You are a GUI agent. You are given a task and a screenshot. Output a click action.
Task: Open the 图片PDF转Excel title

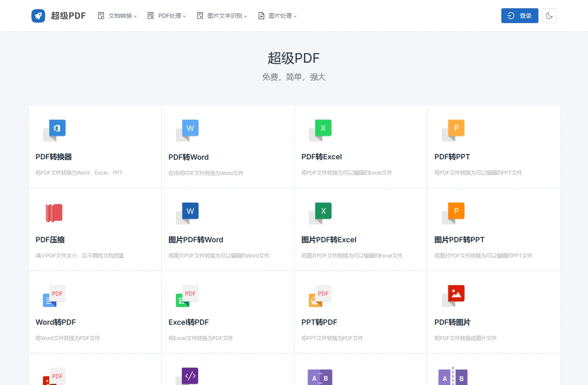[x=329, y=240]
